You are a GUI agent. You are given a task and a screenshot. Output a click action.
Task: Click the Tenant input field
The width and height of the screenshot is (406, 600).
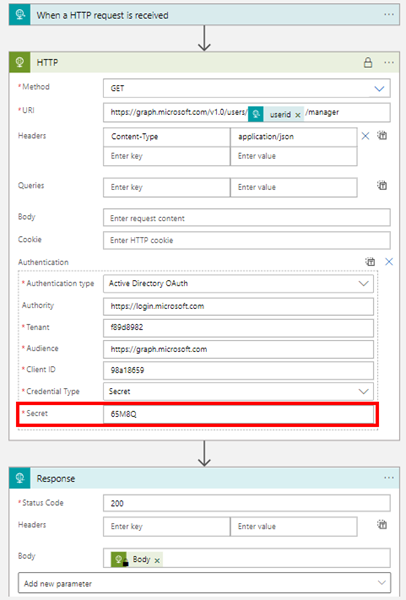(238, 328)
